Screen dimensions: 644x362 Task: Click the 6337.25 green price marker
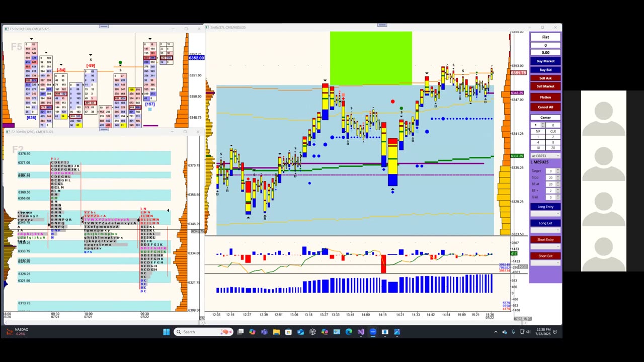pyautogui.click(x=517, y=156)
